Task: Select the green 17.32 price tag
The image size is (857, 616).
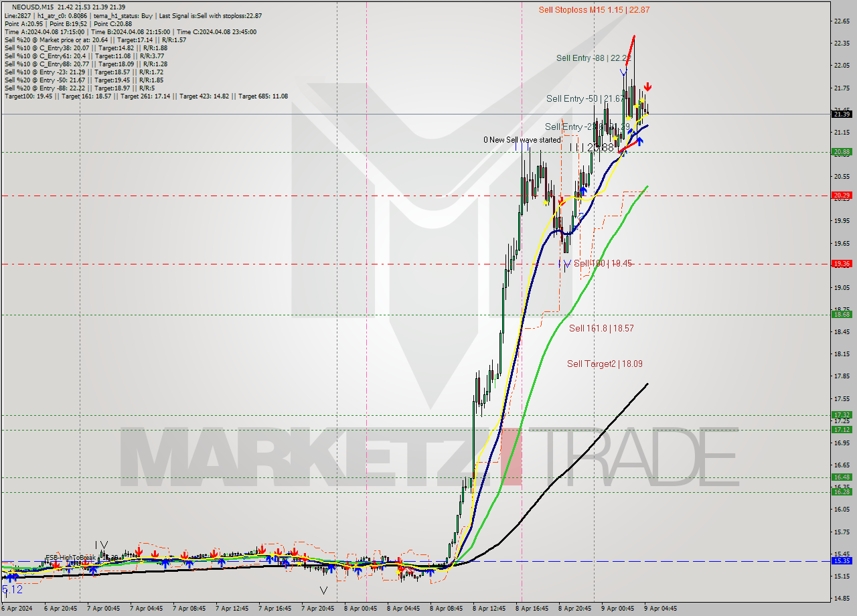Action: [x=842, y=415]
